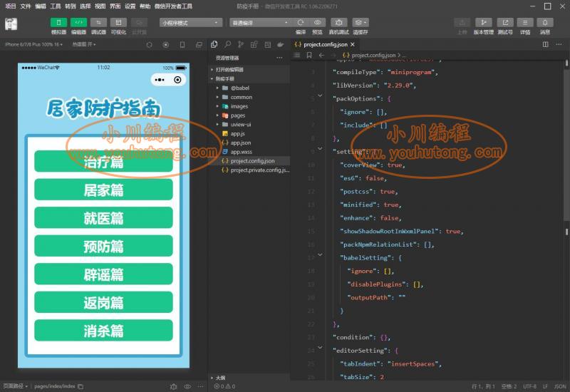The width and height of the screenshot is (570, 392).
Task: Tap the 消杀篇 button in simulator
Action: pos(103,331)
